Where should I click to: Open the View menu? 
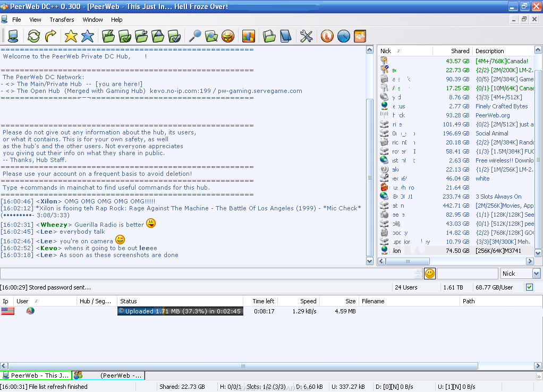tap(35, 20)
